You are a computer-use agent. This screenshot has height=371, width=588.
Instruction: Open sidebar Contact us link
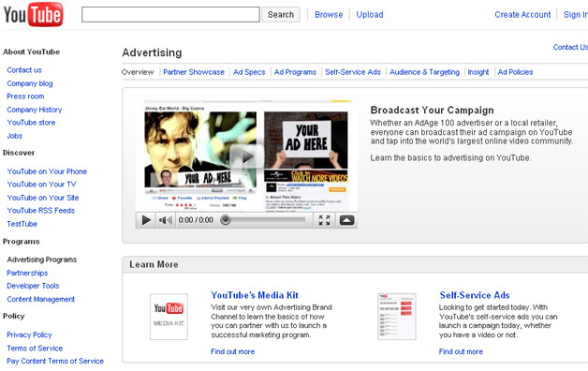tap(24, 70)
